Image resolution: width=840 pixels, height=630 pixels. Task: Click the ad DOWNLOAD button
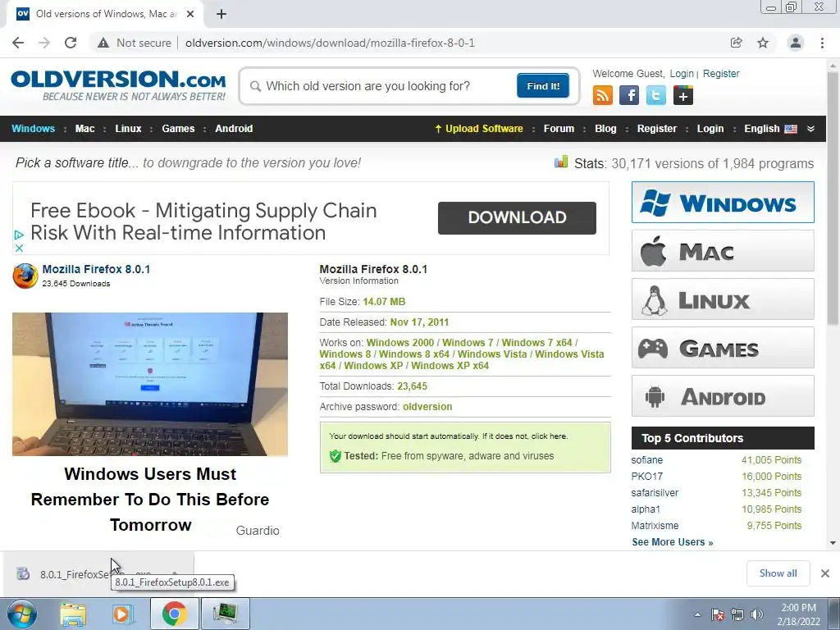coord(517,217)
